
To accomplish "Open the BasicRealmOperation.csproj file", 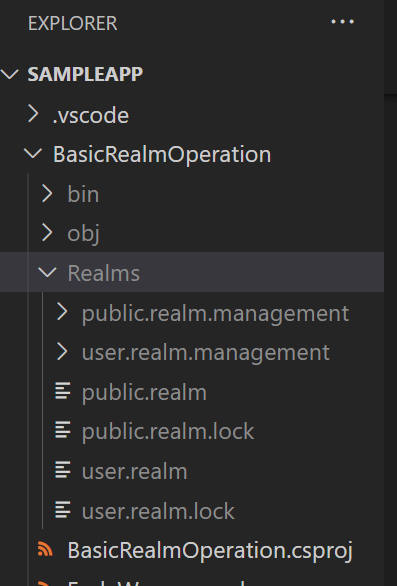I will click(x=210, y=551).
